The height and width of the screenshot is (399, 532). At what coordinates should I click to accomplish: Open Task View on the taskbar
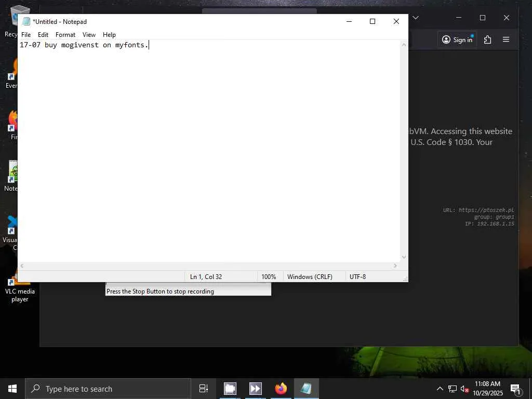pos(204,389)
